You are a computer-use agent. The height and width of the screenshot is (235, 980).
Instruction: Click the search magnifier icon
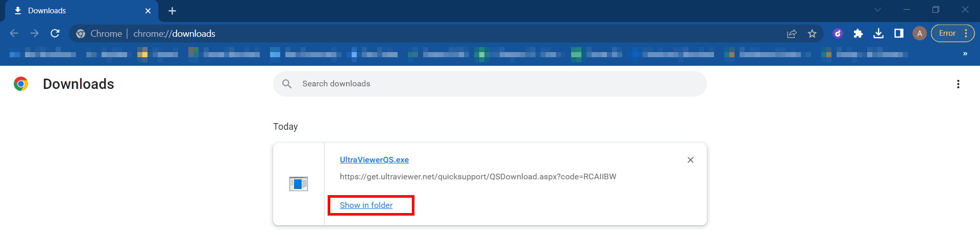coord(287,84)
